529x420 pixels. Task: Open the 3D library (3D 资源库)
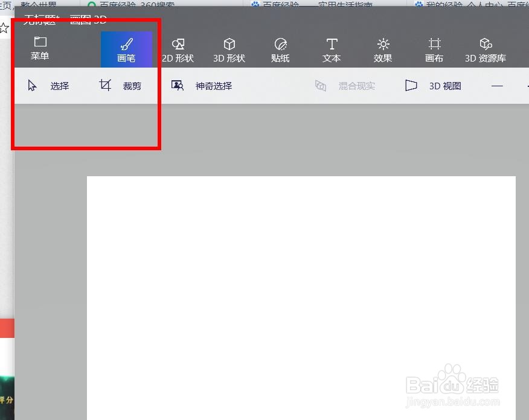point(486,49)
